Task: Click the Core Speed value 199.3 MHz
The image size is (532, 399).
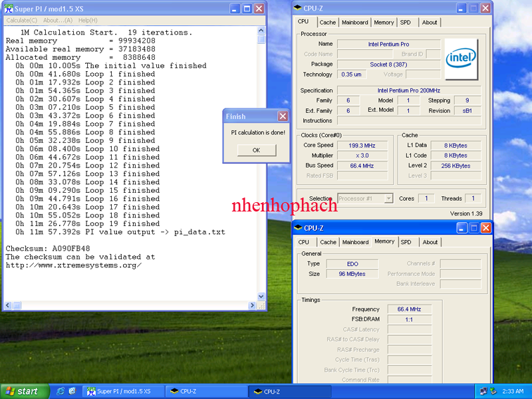Action: coord(362,146)
